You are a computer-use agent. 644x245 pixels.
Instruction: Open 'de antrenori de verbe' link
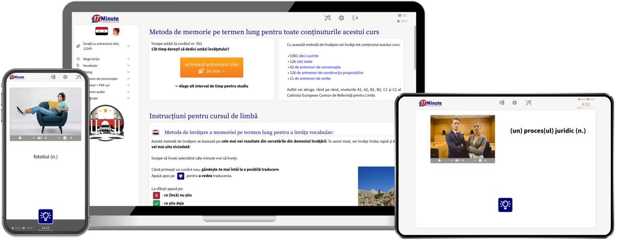coord(312,78)
